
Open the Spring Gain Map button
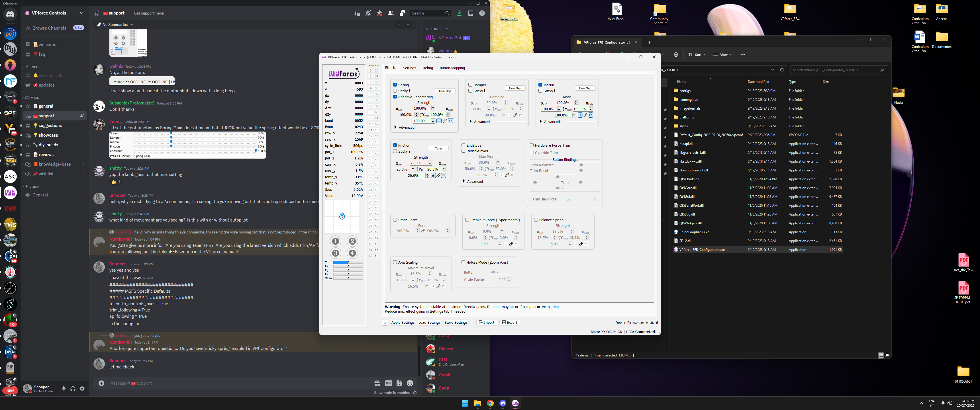tap(445, 91)
